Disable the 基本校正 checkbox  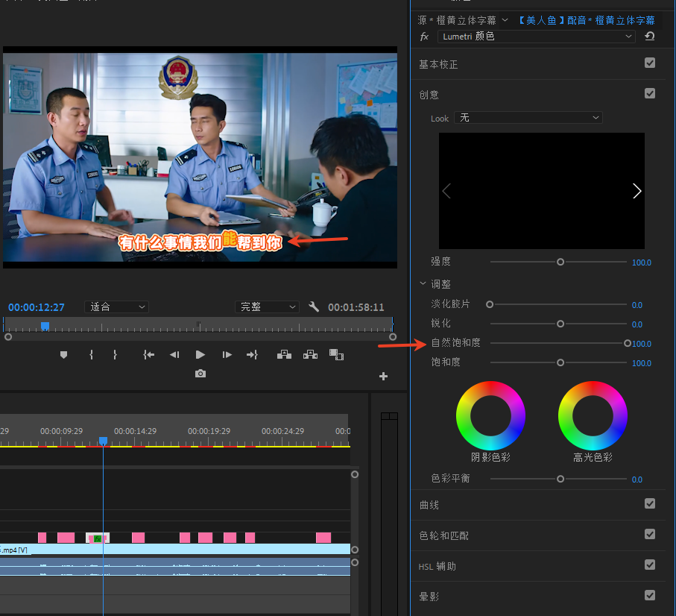(x=650, y=63)
